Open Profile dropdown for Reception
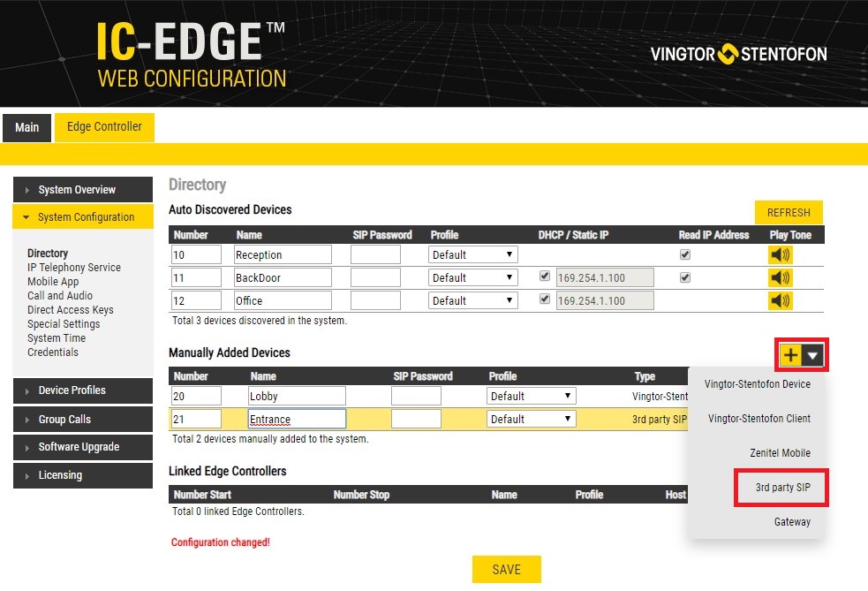 tap(472, 254)
